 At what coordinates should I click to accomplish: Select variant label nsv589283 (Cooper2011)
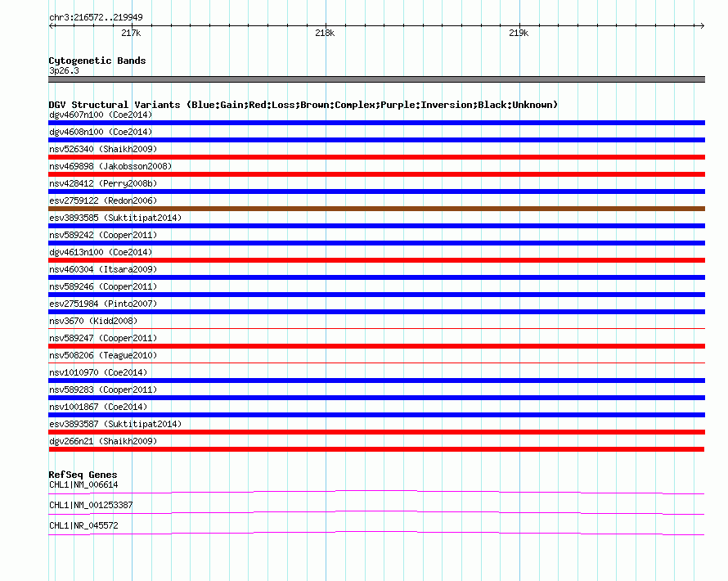103,390
